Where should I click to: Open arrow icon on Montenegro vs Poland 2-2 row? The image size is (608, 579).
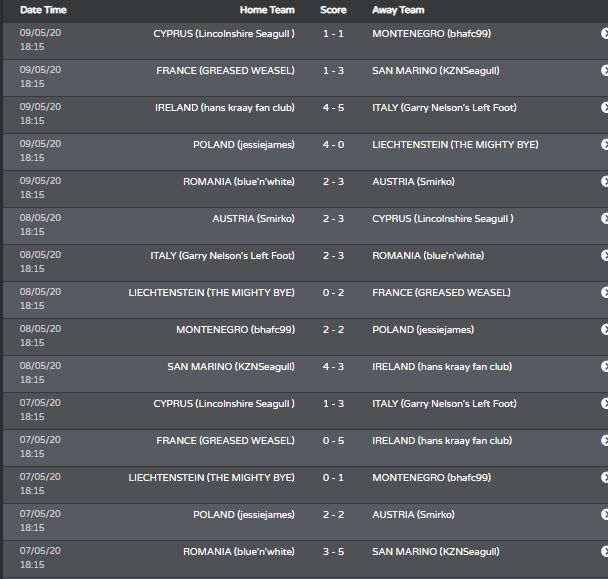point(605,330)
